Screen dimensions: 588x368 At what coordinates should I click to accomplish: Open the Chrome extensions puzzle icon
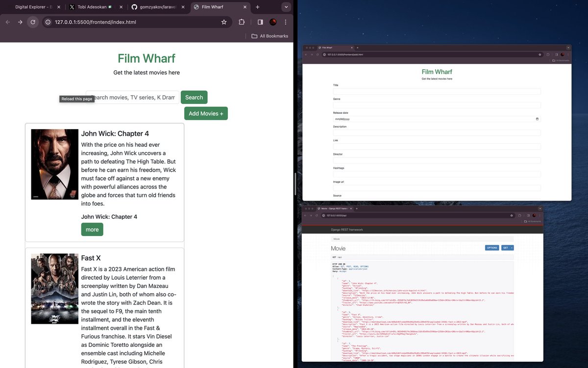coord(242,22)
